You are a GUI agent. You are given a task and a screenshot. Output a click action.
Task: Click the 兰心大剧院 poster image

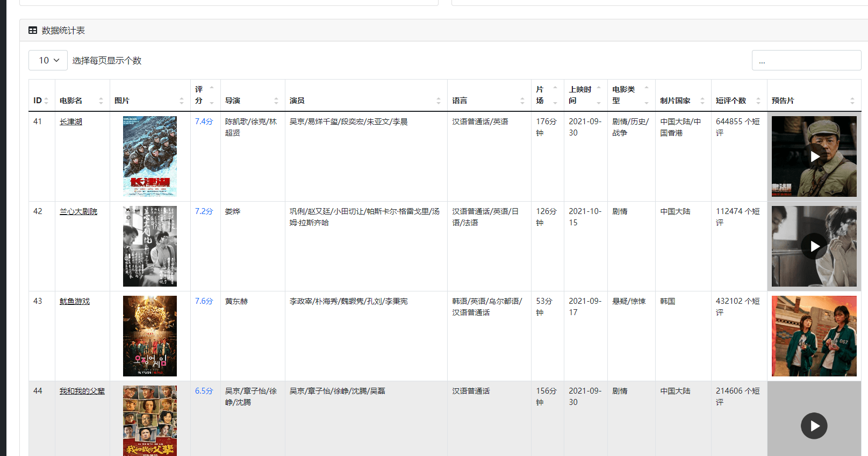click(x=150, y=246)
